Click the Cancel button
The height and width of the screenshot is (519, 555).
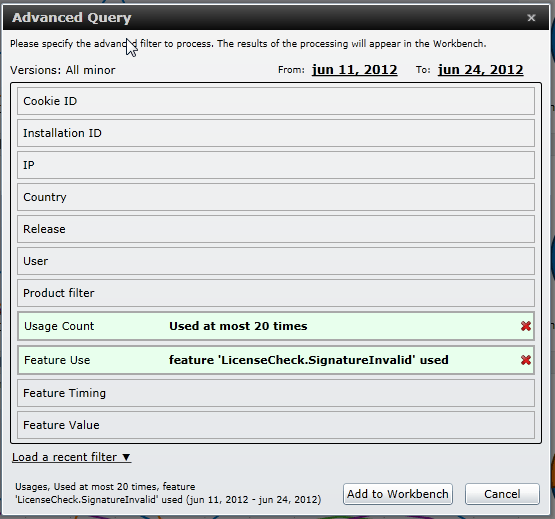tap(502, 494)
